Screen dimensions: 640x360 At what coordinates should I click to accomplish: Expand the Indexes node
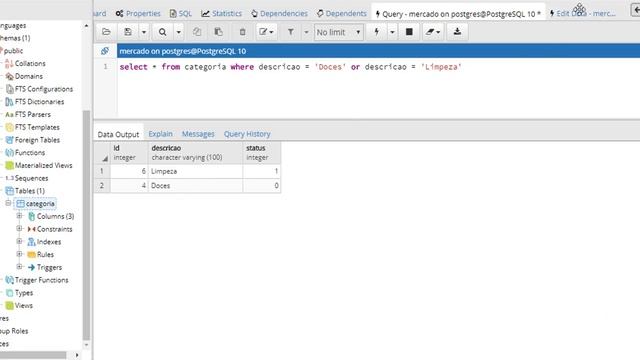click(x=19, y=241)
